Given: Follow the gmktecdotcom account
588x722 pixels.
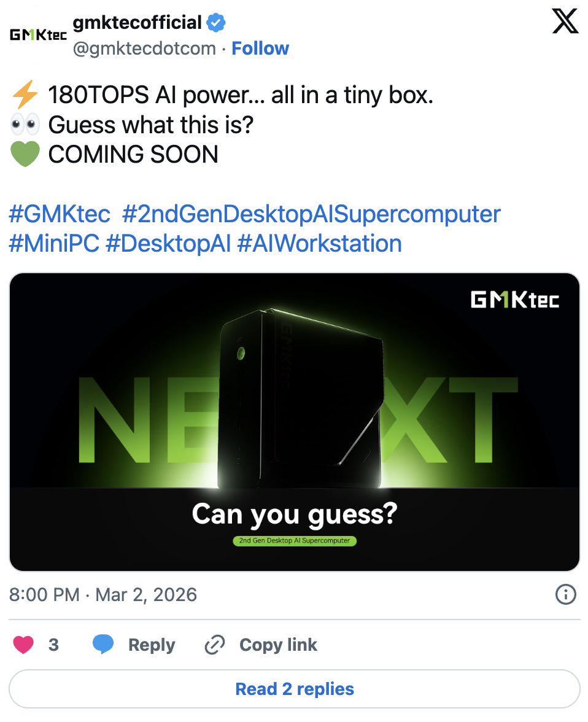Looking at the screenshot, I should (260, 49).
